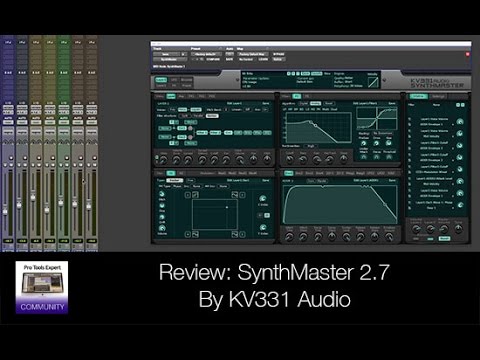480x360 pixels.
Task: Enable the Analog filter algorithm option
Action: pos(315,103)
